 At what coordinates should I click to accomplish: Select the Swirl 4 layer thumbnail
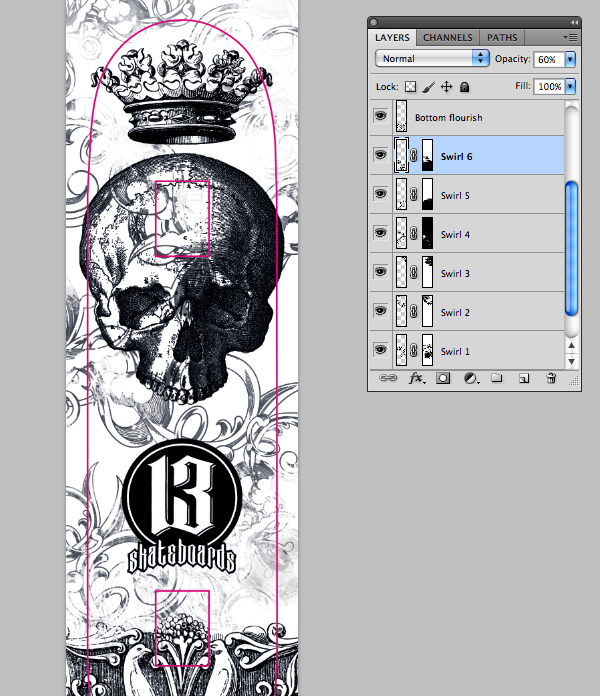(x=401, y=233)
